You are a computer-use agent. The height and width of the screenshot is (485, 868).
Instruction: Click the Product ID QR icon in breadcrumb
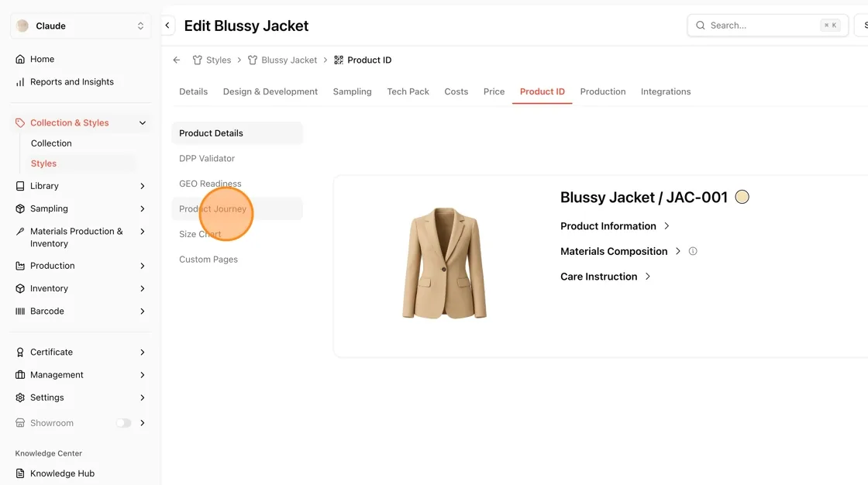(339, 60)
